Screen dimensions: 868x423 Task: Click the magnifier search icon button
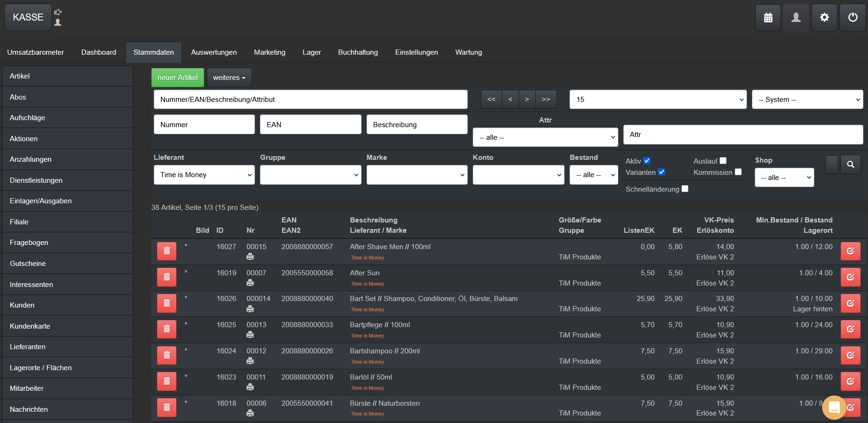(850, 165)
